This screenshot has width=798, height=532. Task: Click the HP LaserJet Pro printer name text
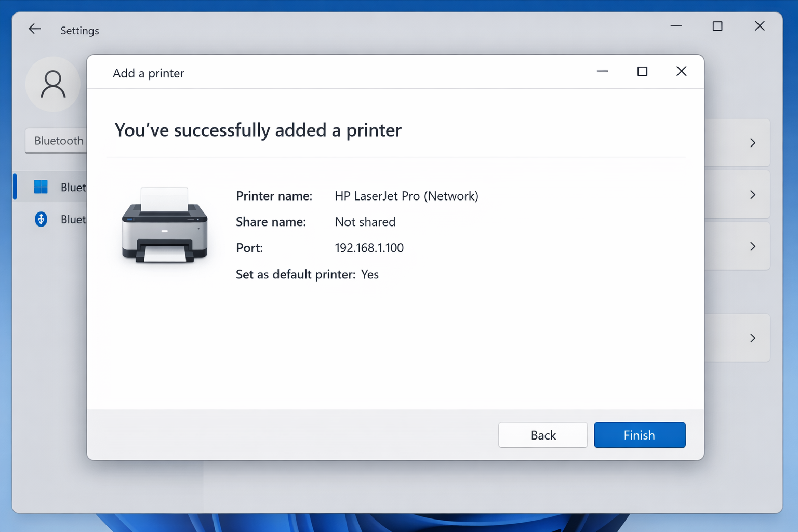pos(407,196)
